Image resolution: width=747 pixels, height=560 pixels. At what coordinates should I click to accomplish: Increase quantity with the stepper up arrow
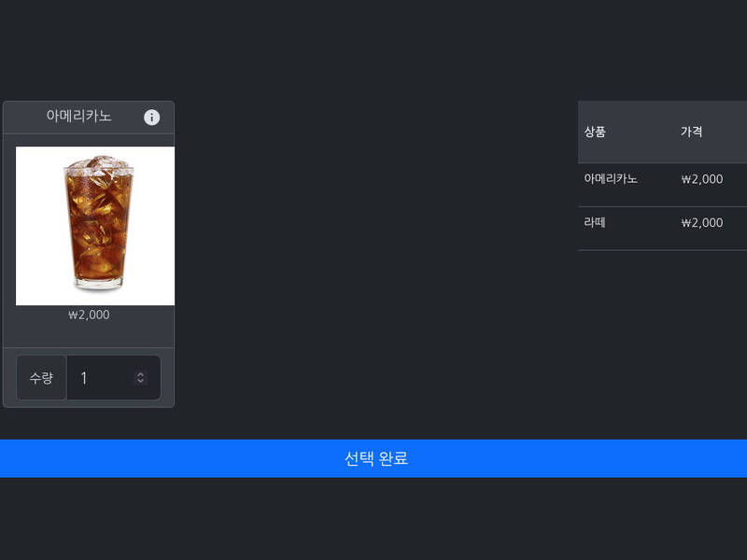[140, 374]
